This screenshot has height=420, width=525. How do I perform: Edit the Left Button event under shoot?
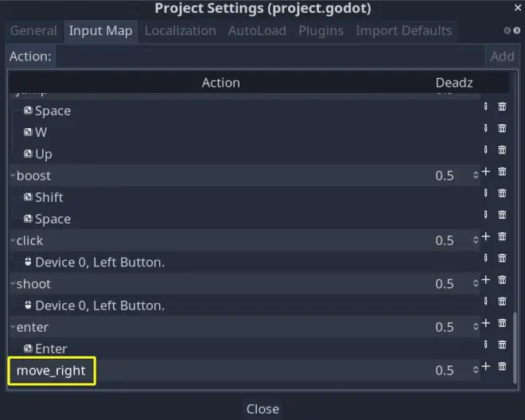tap(486, 301)
